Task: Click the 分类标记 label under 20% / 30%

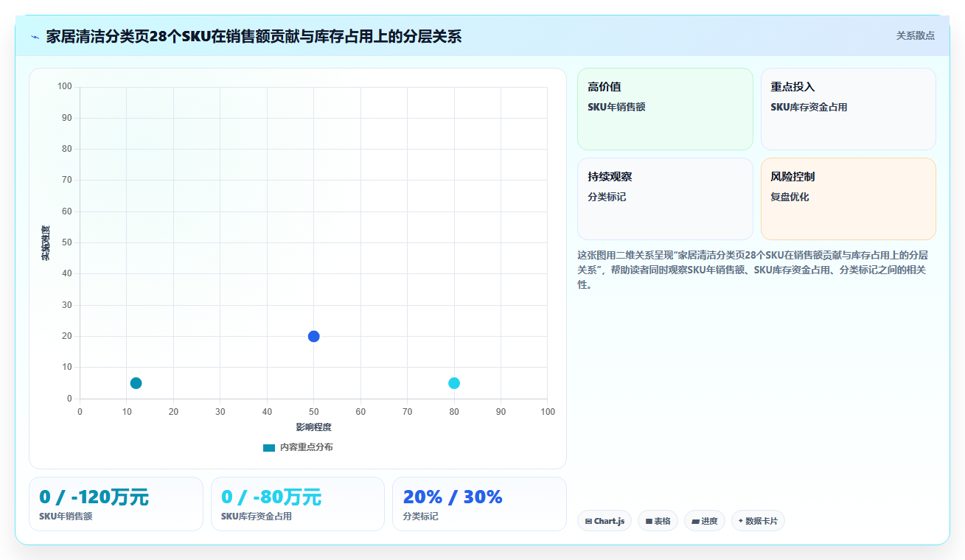Action: point(420,517)
